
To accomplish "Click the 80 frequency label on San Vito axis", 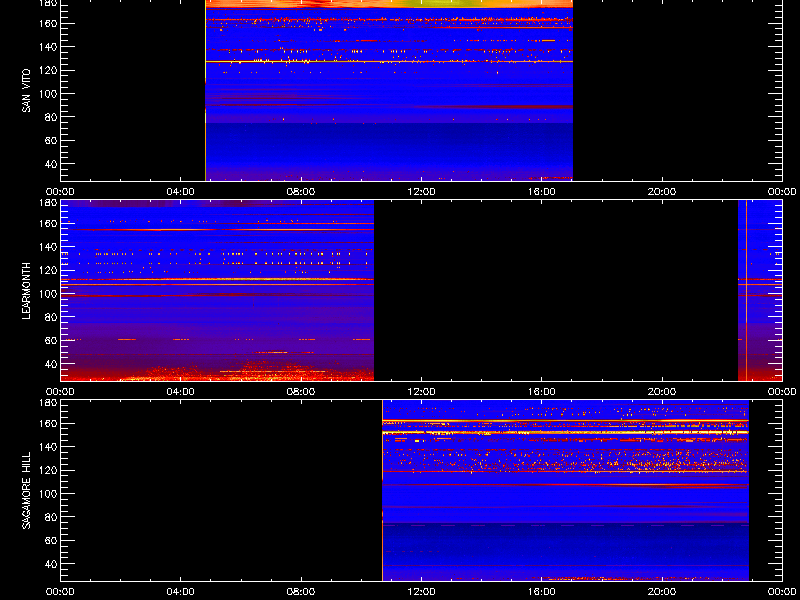I will 52,117.
